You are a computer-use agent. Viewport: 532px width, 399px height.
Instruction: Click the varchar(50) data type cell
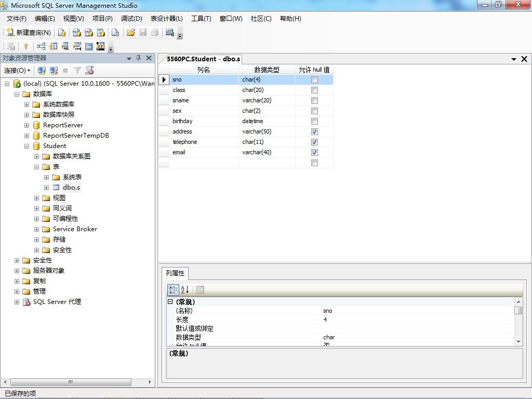(x=267, y=131)
